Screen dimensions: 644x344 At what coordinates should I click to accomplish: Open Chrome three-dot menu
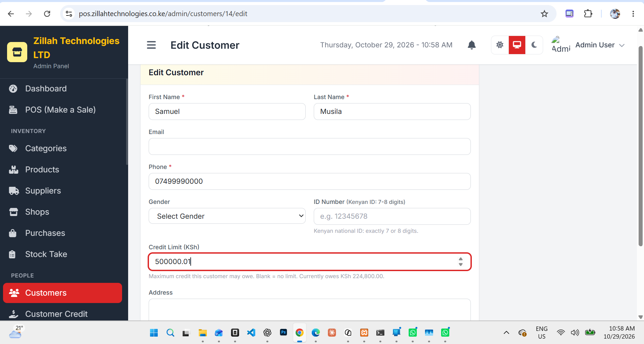coord(633,14)
